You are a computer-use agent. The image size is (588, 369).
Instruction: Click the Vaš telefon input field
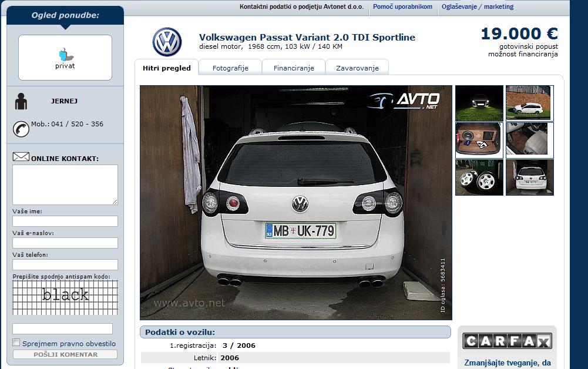tap(65, 265)
